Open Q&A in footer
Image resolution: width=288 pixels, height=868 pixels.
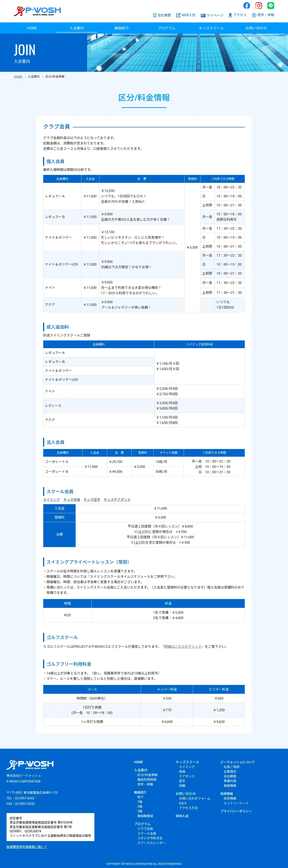[183, 803]
